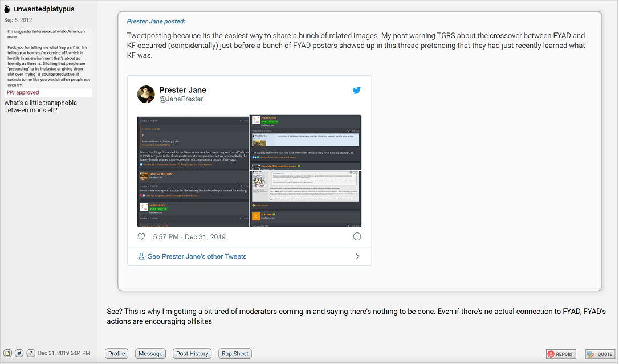Screen dimensions: 619x364
Task: Open the top-right tweet screenshot image
Action: click(306, 143)
